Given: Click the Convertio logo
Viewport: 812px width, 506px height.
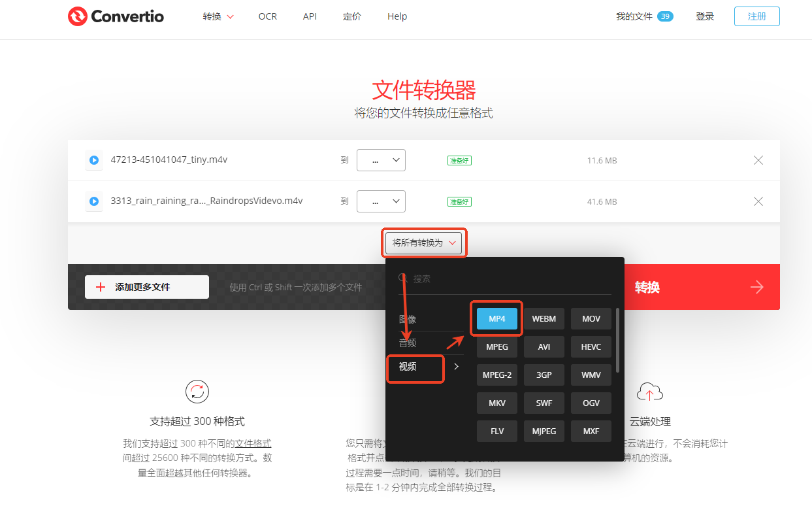Looking at the screenshot, I should pyautogui.click(x=116, y=16).
